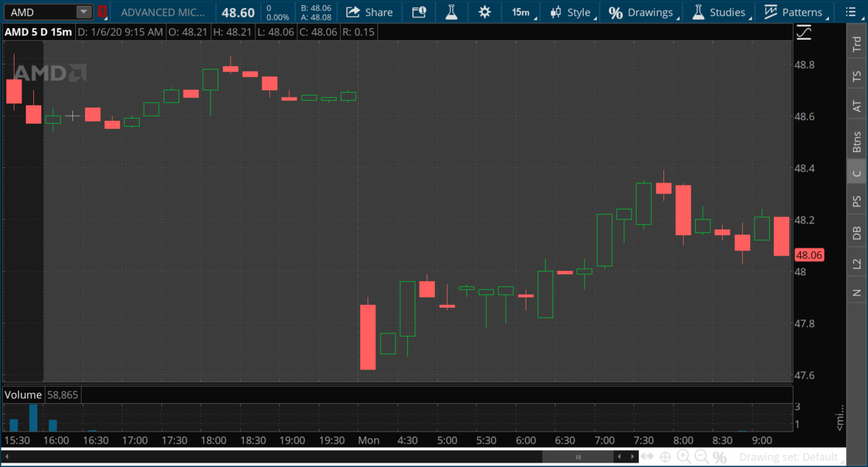Open the AMD symbol dropdown arrow

point(84,12)
